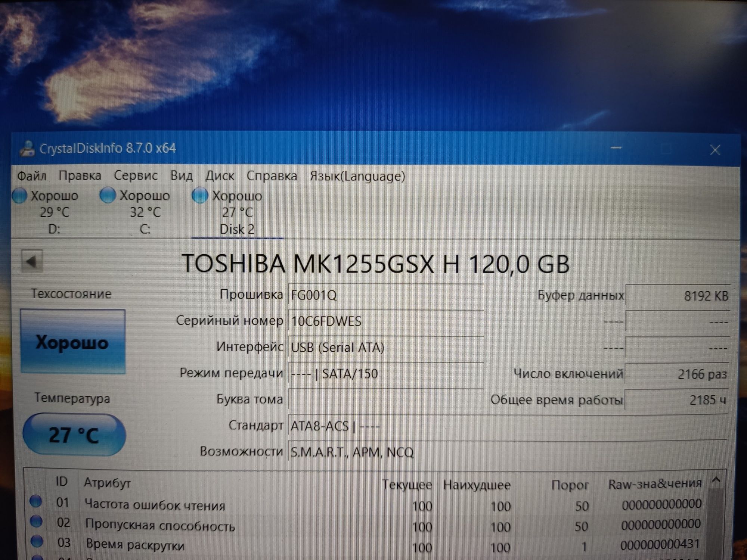Click the CrystalDiskInfo title bar icon
Image resolution: width=747 pixels, height=560 pixels.
click(x=27, y=149)
